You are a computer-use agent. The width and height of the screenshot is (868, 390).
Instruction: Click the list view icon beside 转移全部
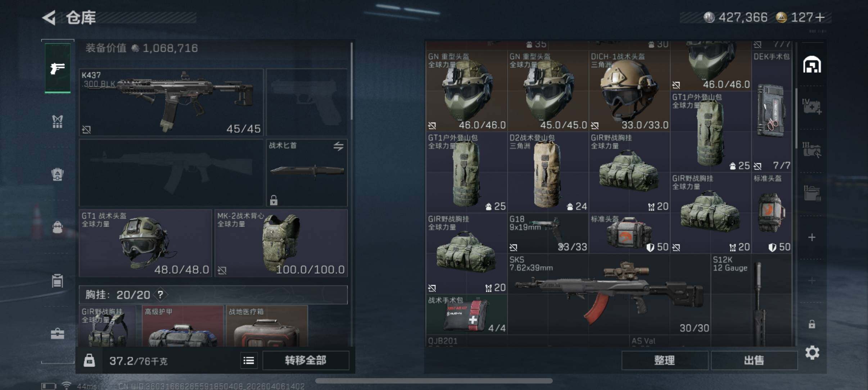249,360
